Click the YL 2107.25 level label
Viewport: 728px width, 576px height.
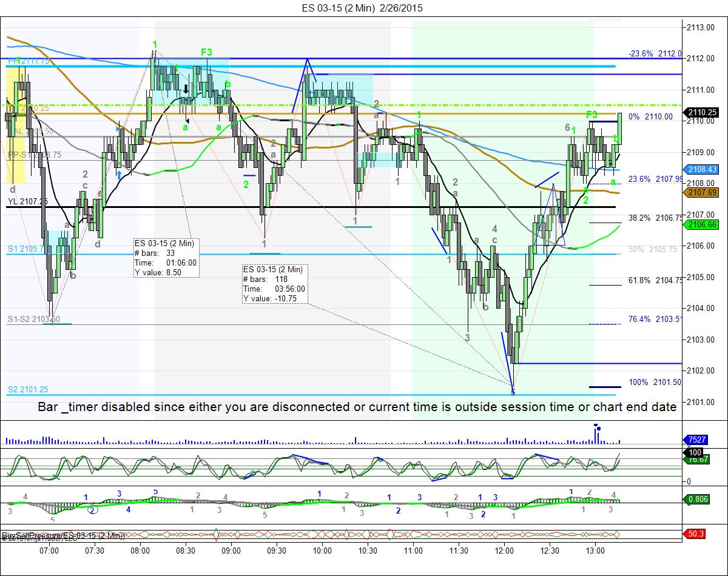click(27, 201)
